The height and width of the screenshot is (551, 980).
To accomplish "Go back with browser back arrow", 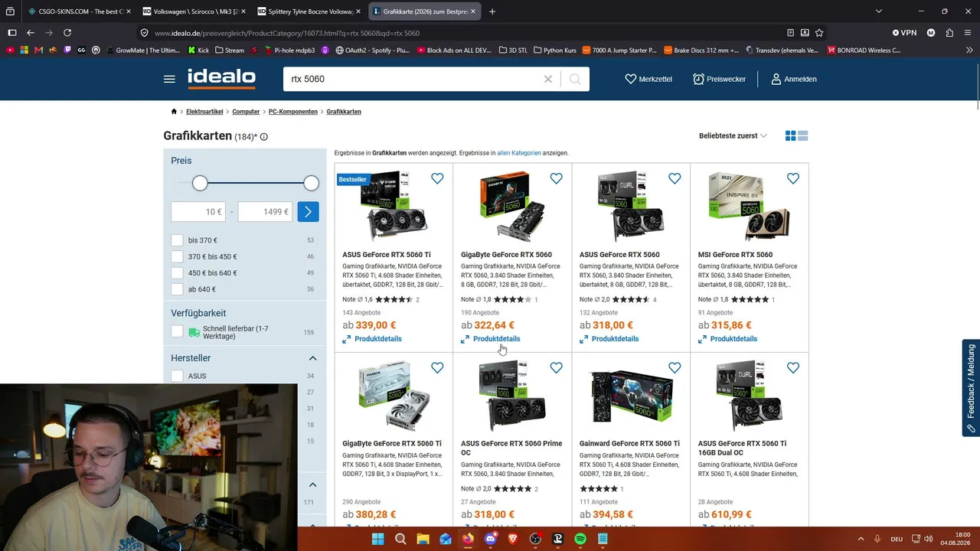I will (31, 33).
